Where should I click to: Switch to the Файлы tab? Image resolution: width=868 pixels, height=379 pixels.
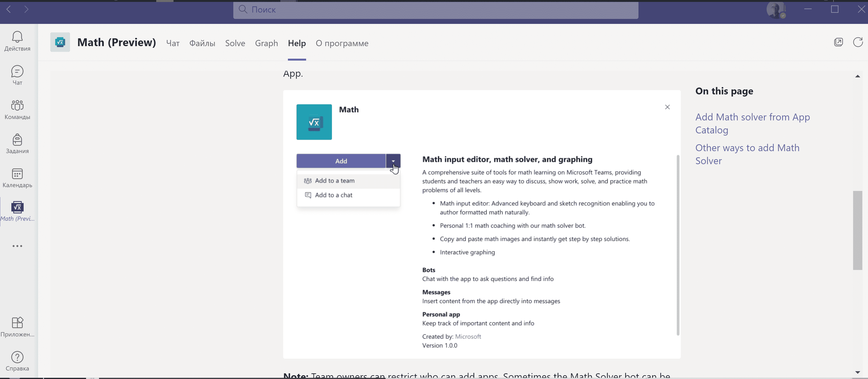pyautogui.click(x=202, y=43)
